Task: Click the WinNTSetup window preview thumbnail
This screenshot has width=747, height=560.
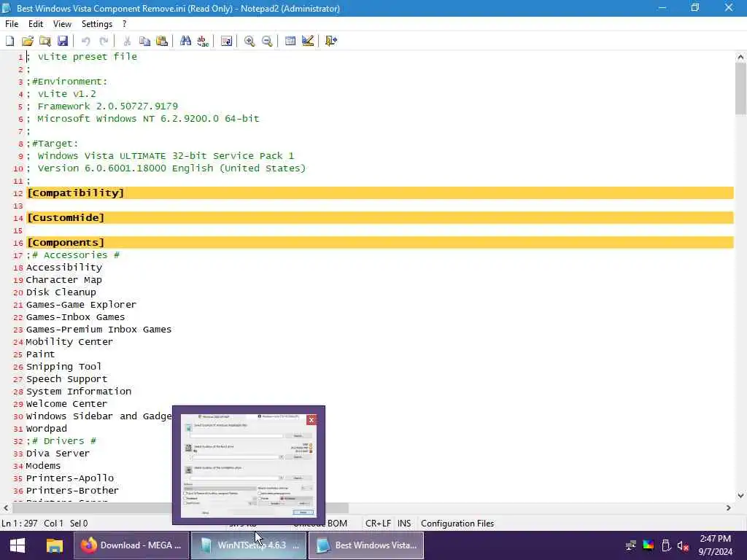Action: coord(248,466)
